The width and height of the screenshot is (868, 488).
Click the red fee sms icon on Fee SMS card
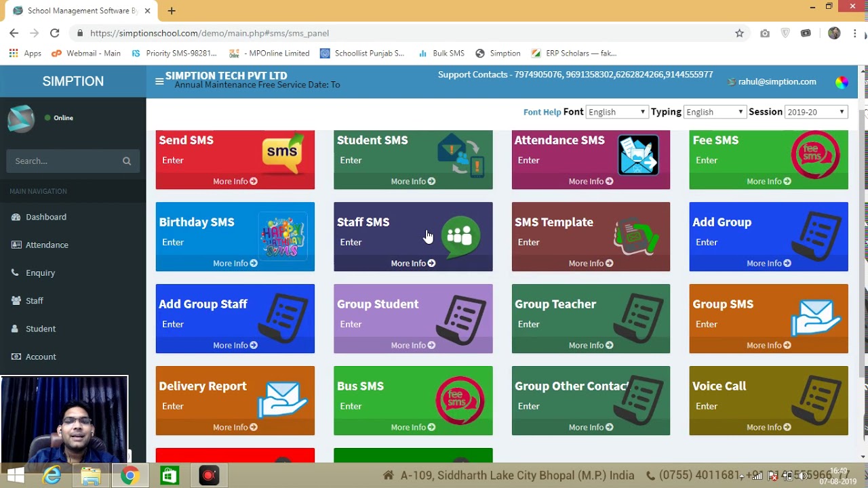coord(816,155)
